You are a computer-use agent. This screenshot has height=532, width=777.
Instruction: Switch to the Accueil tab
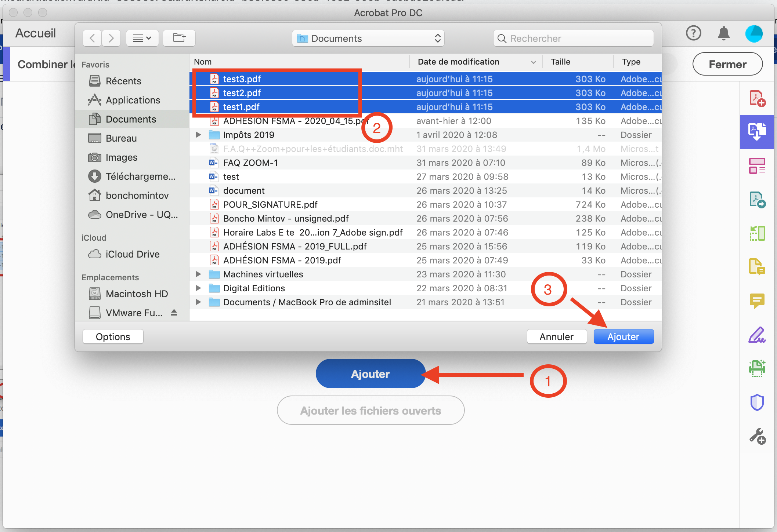click(36, 33)
